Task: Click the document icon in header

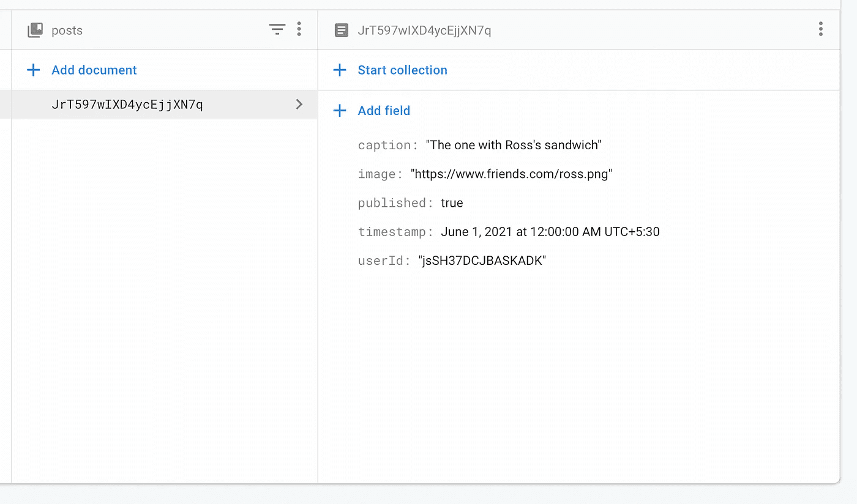Action: [342, 30]
